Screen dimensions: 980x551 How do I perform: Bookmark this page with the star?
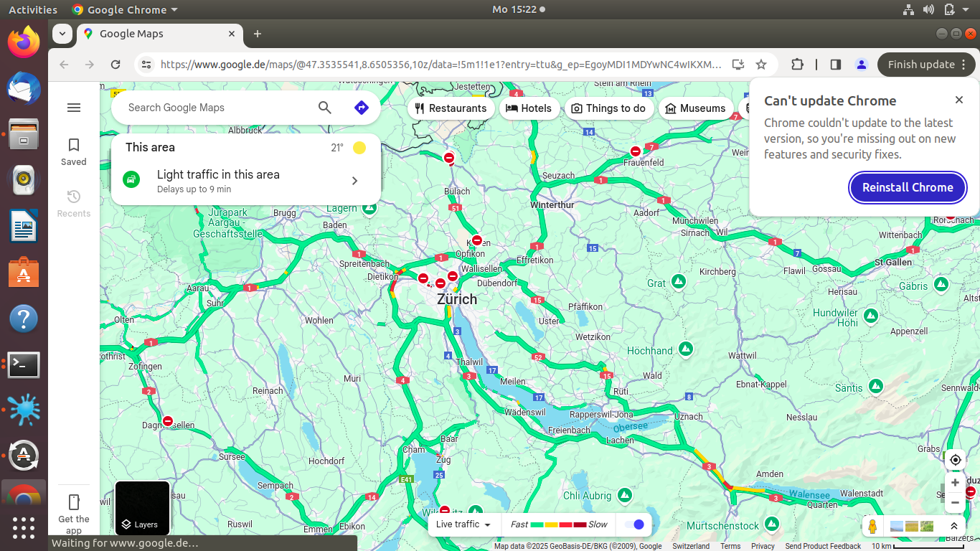[x=761, y=65]
